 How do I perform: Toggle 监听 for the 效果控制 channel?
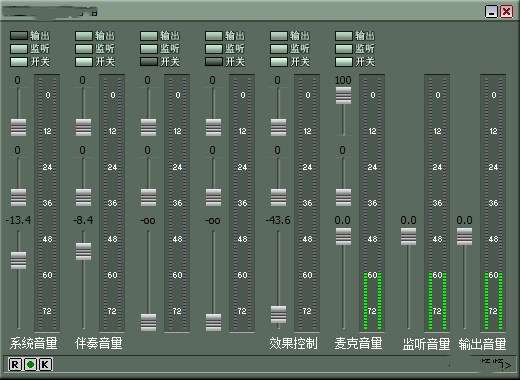point(279,49)
